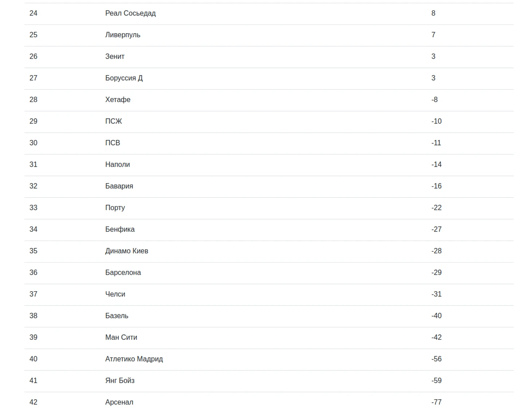Click the Боруссия Д team name
Viewport: 532px width, 420px height.
click(x=124, y=78)
